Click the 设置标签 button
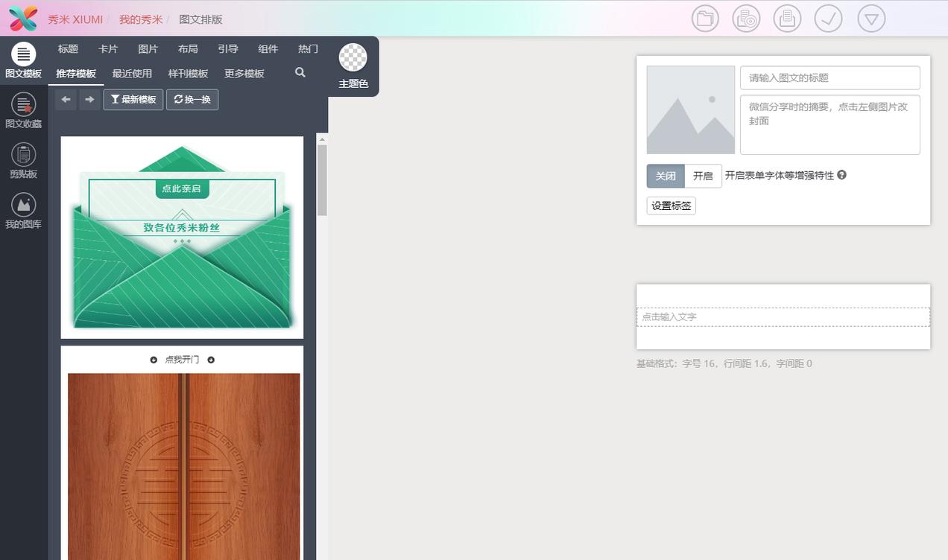Viewport: 948px width, 560px height. 671,206
